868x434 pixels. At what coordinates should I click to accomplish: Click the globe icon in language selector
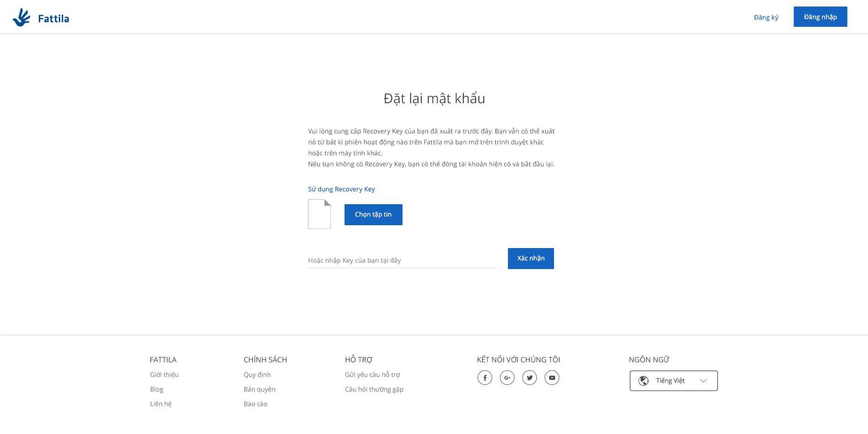643,381
